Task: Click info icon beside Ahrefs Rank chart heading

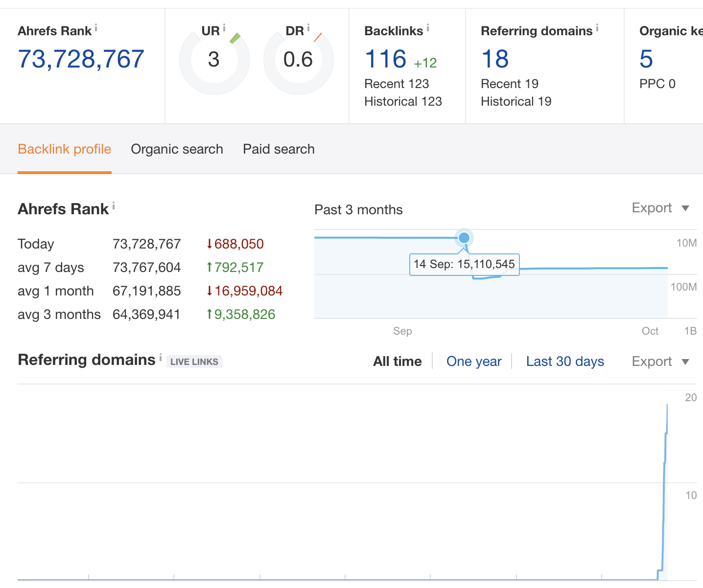Action: coord(114,206)
